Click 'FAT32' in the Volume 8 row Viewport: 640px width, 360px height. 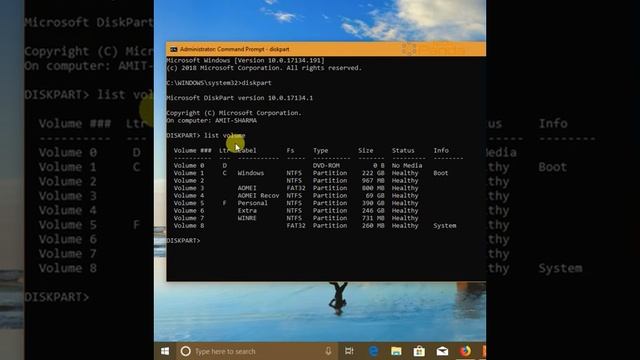(x=296, y=226)
